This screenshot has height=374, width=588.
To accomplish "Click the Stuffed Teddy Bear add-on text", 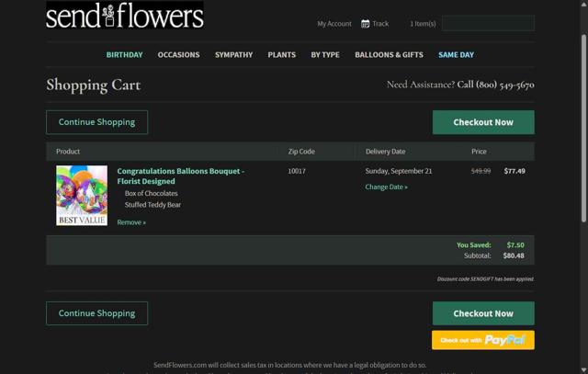I will click(153, 205).
